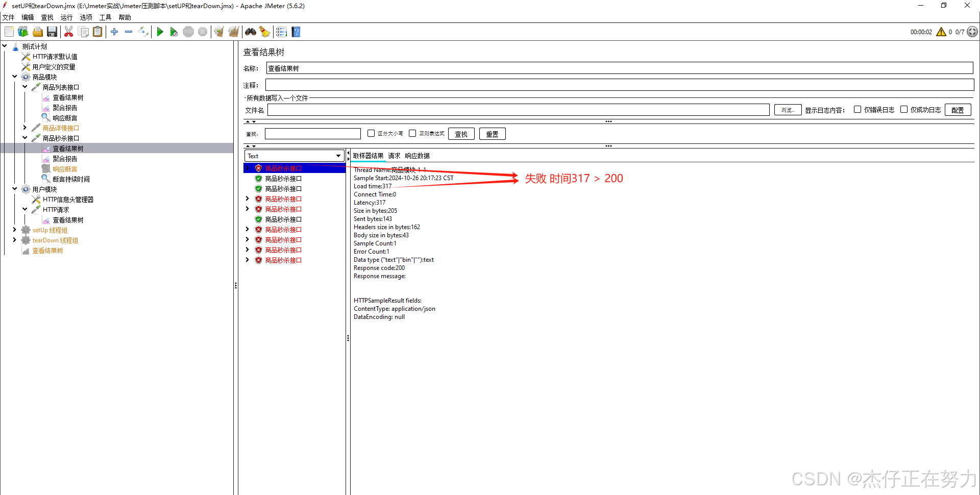Select 聚合报告 under 商品列表接口
Viewport: 980px width, 495px height.
[65, 108]
